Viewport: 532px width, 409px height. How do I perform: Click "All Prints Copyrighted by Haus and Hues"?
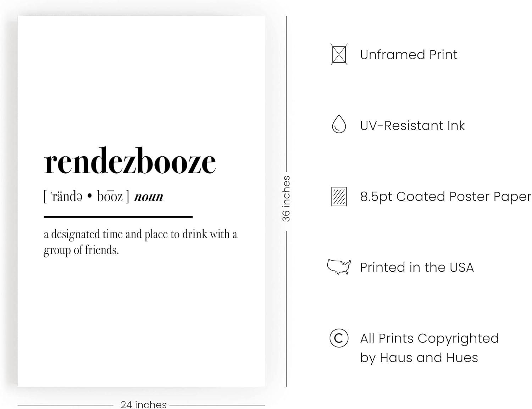pos(429,348)
